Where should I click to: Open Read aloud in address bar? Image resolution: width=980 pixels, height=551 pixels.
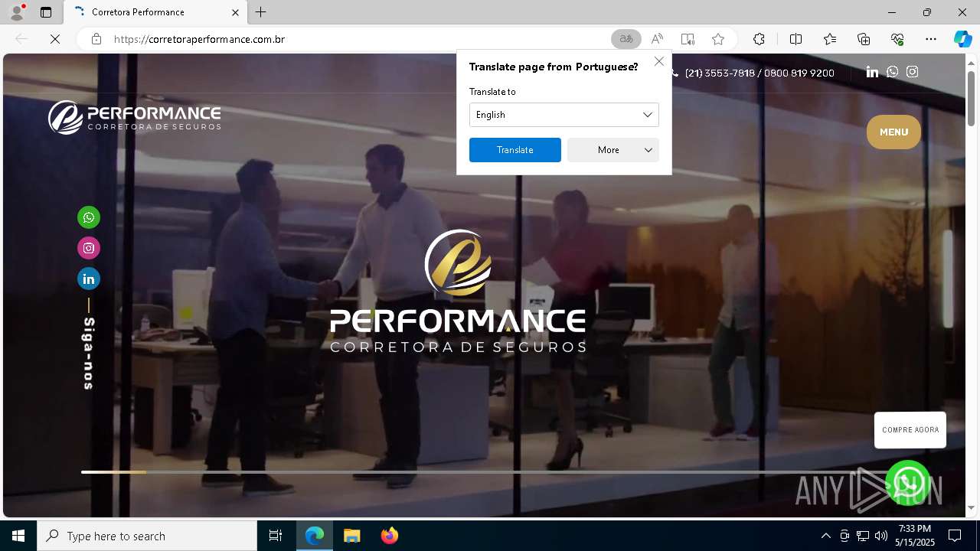click(657, 39)
